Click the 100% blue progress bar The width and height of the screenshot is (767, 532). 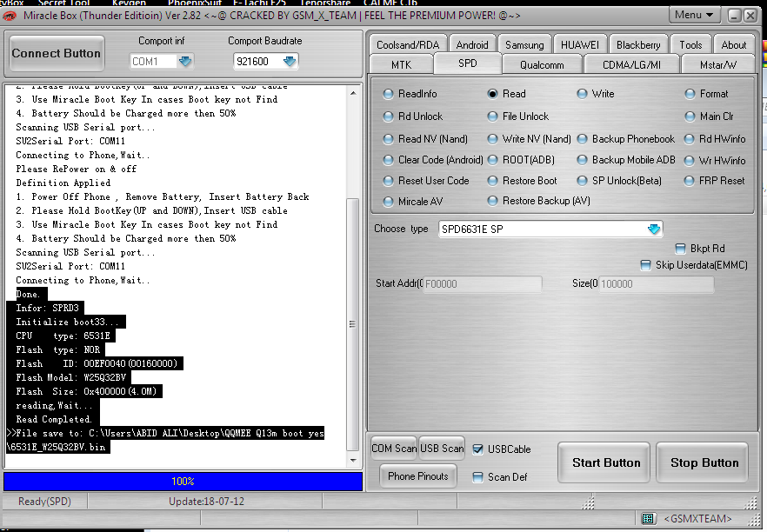coord(183,482)
